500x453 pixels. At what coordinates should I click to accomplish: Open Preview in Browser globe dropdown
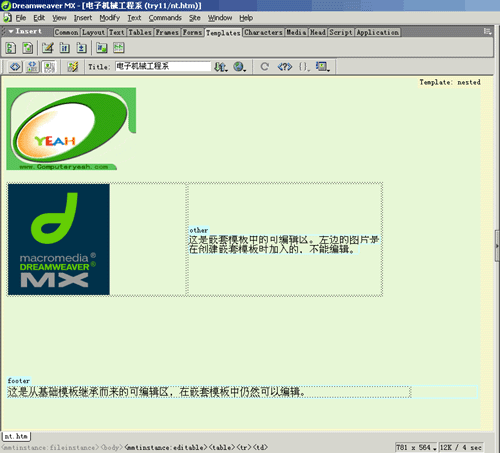[x=240, y=67]
